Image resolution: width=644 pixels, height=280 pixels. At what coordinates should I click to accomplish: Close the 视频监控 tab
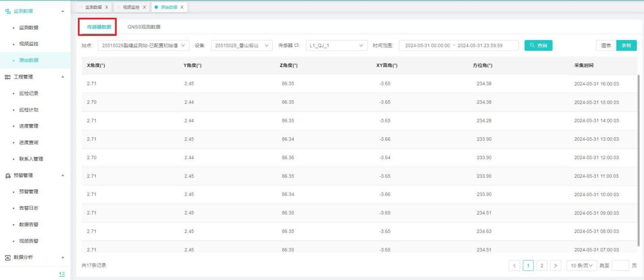click(x=143, y=7)
